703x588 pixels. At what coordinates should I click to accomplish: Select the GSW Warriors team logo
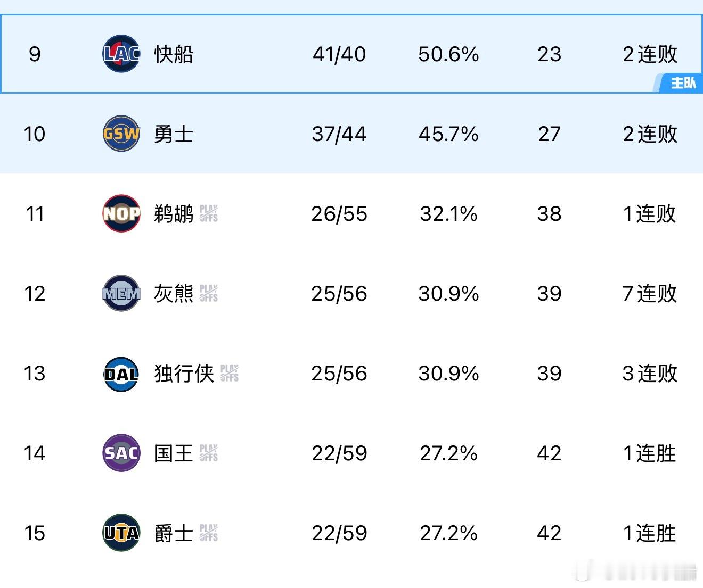[x=120, y=134]
